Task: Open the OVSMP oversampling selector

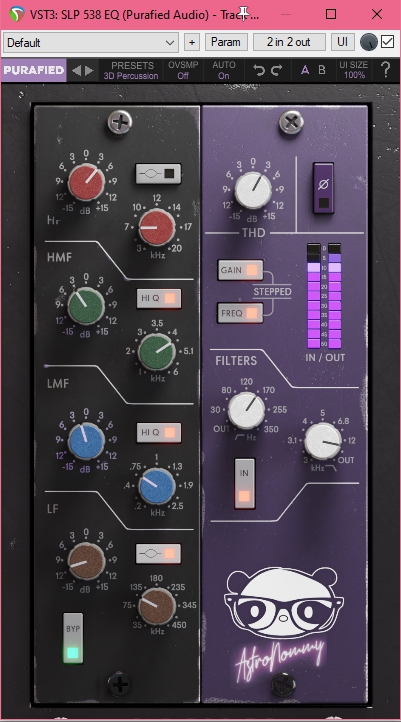Action: click(x=183, y=70)
